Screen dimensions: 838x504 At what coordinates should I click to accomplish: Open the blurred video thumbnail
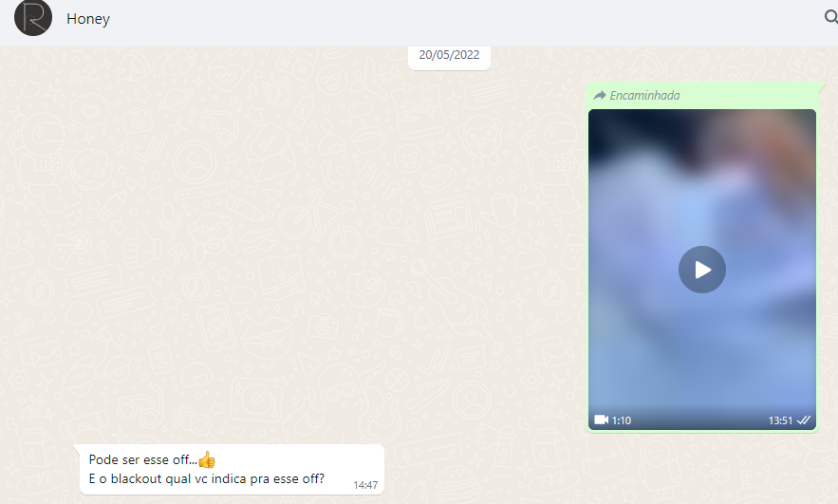701,270
